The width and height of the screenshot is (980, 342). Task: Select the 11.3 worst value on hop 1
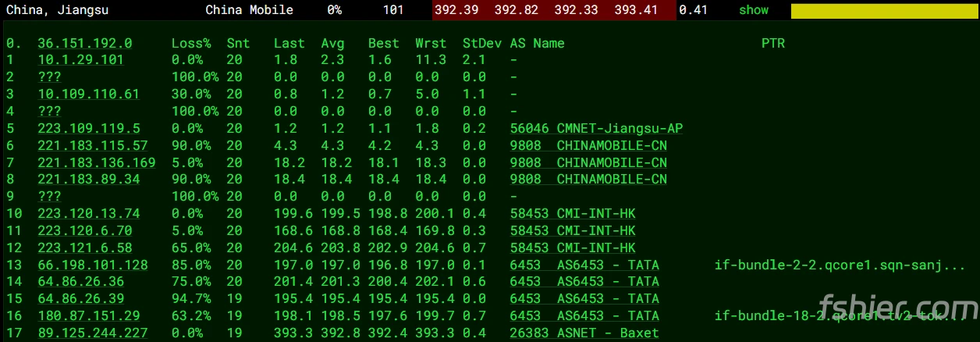[431, 60]
